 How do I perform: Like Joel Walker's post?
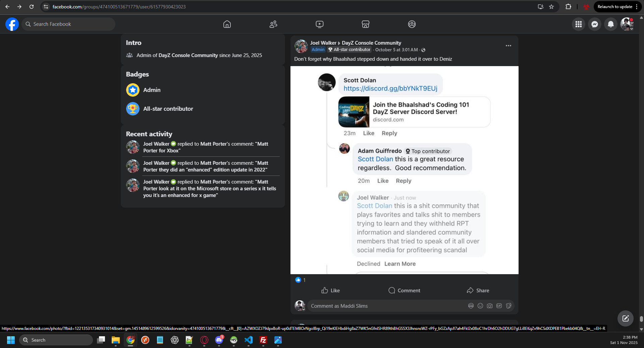tap(330, 291)
